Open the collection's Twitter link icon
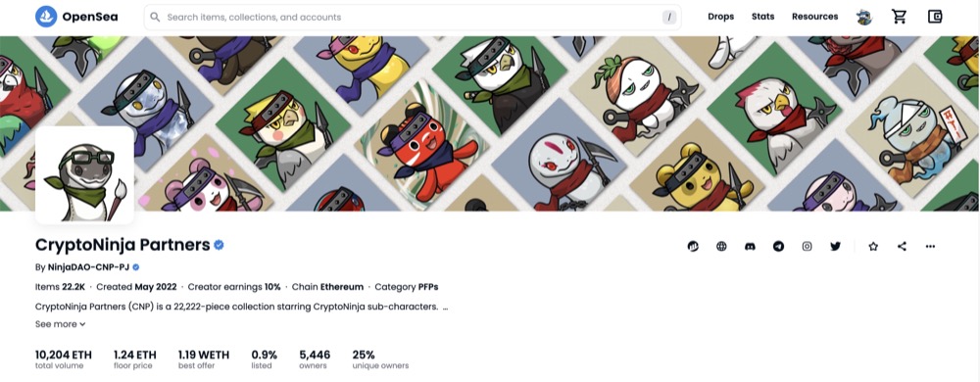 (836, 246)
